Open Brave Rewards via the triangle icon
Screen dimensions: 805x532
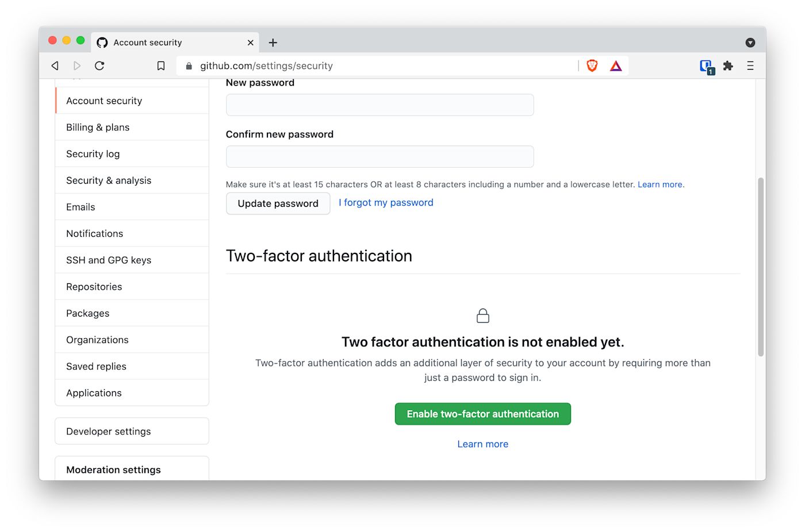[615, 65]
